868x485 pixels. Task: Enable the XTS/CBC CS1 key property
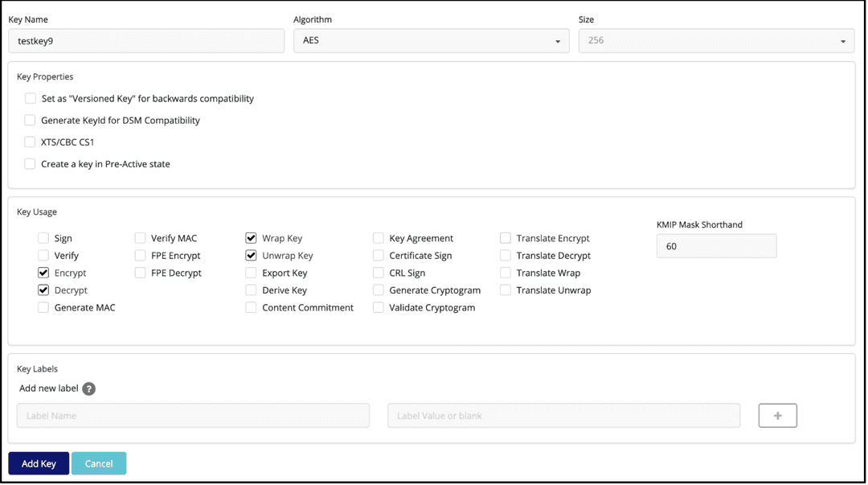pyautogui.click(x=30, y=142)
